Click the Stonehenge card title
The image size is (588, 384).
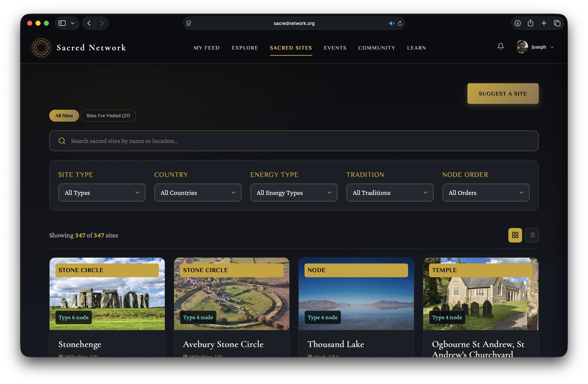click(79, 344)
